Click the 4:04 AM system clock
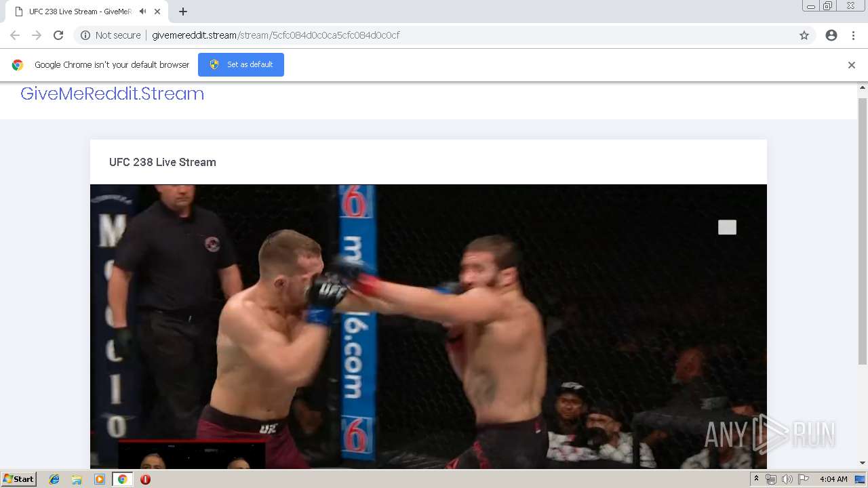868x488 pixels. click(833, 479)
